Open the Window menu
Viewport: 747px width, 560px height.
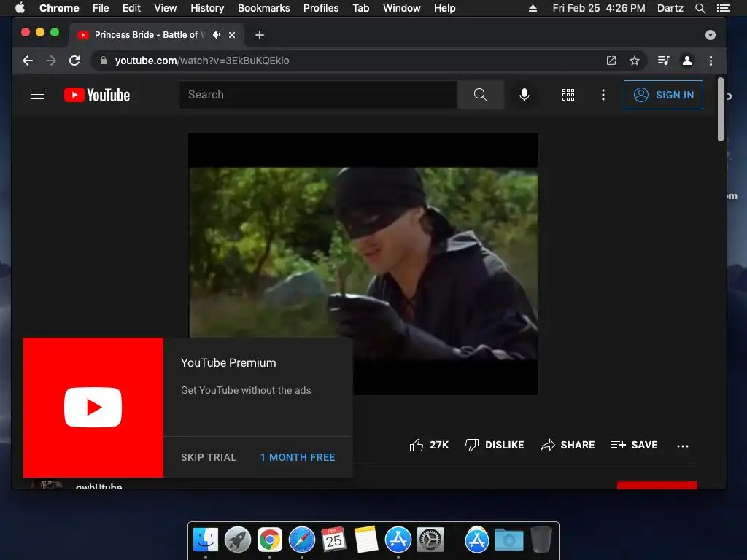[x=402, y=8]
